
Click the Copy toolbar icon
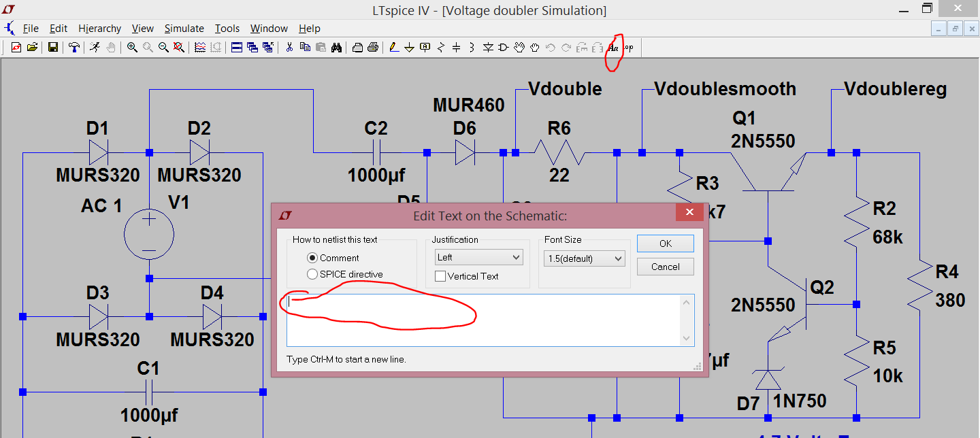[305, 47]
